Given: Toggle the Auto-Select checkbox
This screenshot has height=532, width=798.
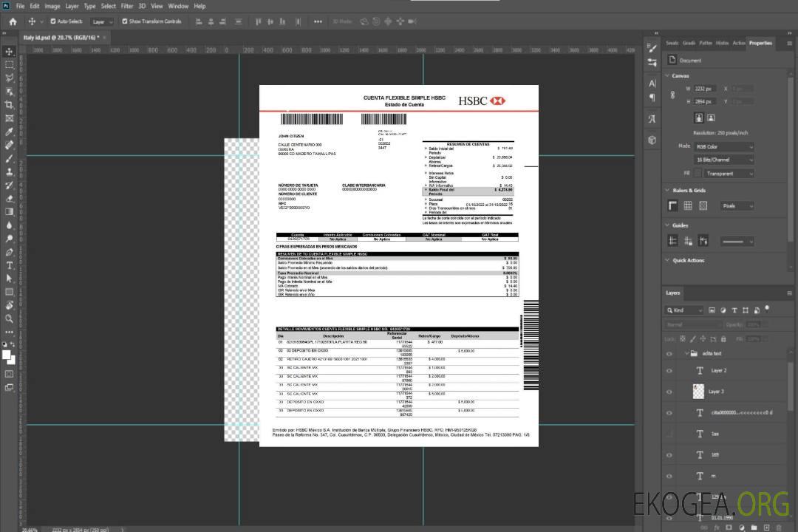Looking at the screenshot, I should click(53, 21).
